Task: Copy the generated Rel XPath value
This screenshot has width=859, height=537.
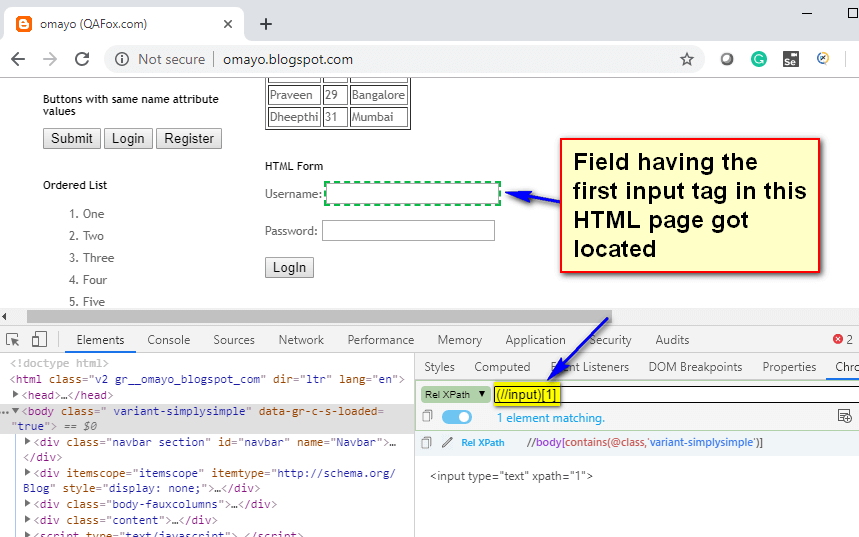Action: point(426,442)
